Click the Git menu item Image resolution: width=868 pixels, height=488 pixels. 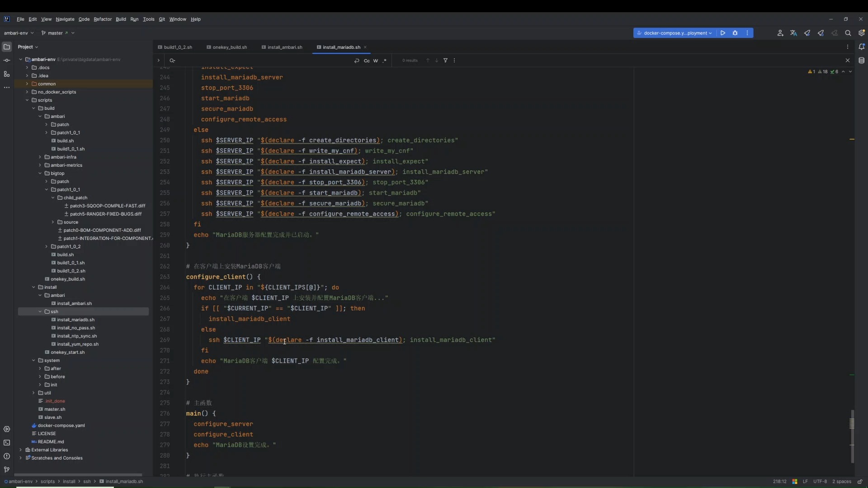tap(162, 19)
